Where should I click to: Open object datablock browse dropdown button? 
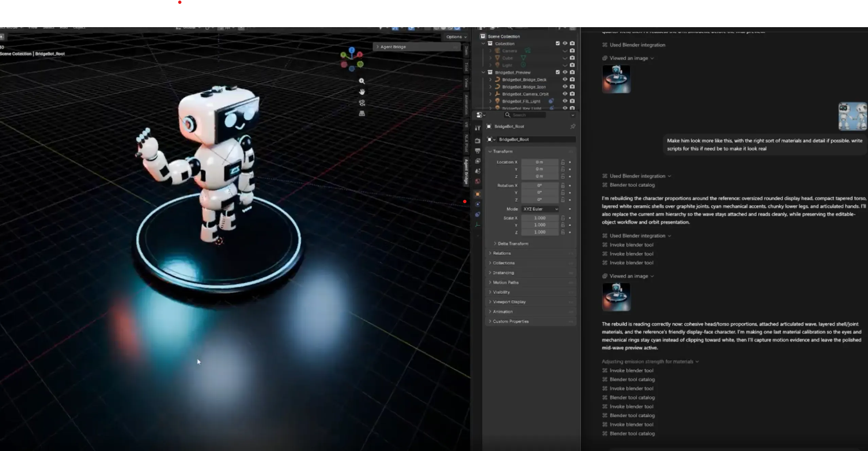point(491,140)
